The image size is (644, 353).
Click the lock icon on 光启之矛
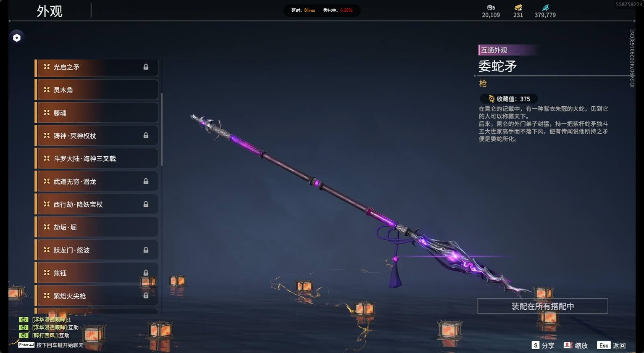click(x=146, y=67)
